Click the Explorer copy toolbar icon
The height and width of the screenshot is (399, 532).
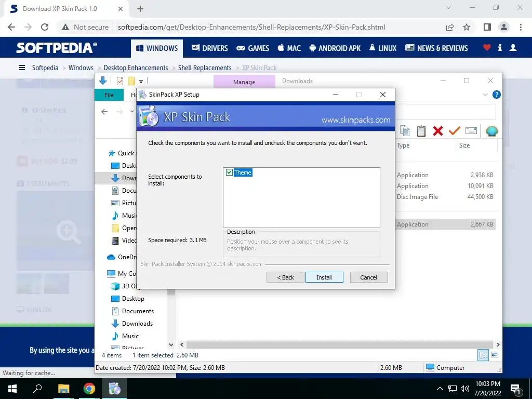click(404, 130)
